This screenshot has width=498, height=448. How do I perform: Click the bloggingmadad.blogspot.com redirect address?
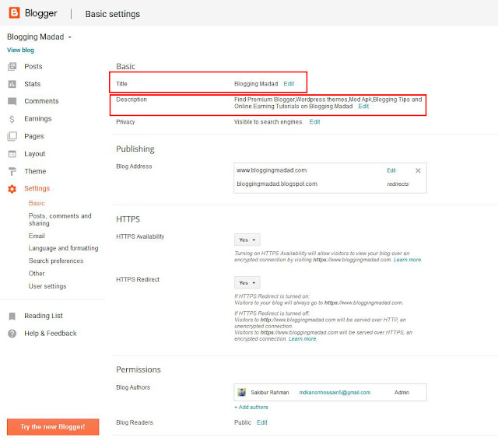click(x=277, y=184)
